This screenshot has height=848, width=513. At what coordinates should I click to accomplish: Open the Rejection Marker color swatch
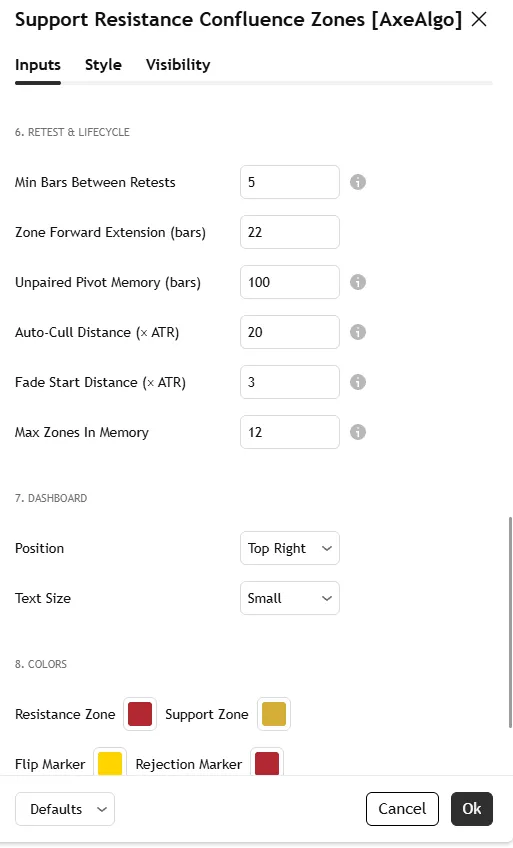click(x=267, y=762)
